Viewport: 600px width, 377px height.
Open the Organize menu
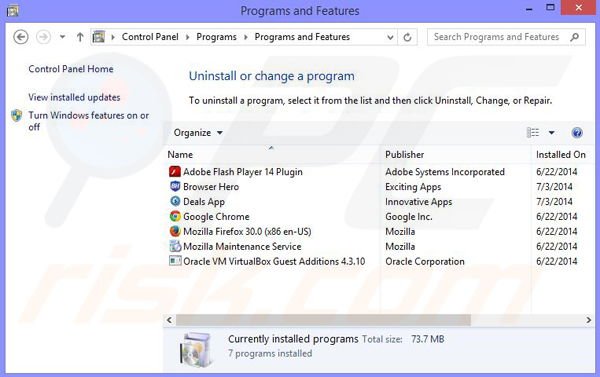click(198, 133)
